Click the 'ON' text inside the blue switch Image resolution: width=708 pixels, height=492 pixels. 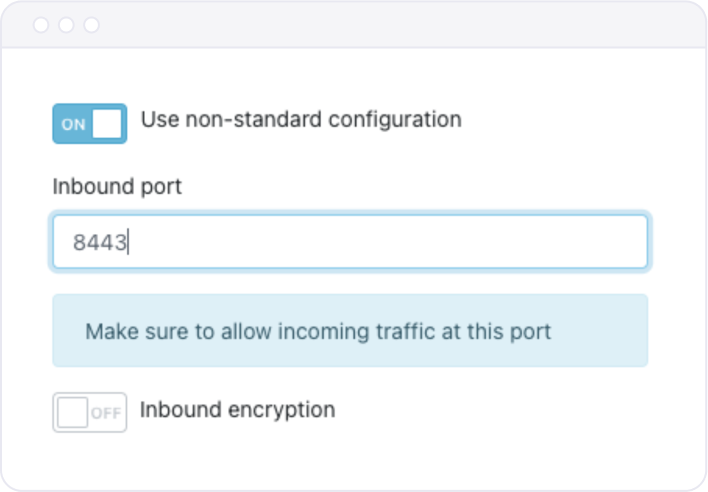pos(73,125)
